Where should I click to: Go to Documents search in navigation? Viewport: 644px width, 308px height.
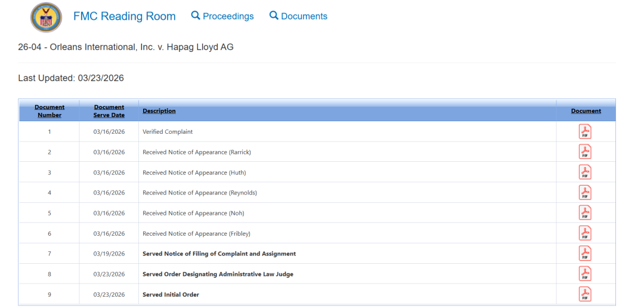point(298,16)
